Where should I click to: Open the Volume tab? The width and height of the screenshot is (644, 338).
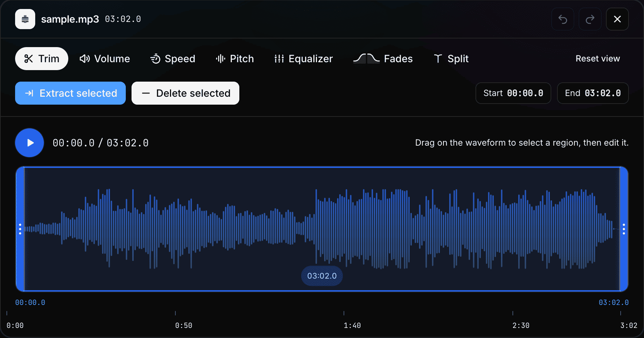click(105, 59)
